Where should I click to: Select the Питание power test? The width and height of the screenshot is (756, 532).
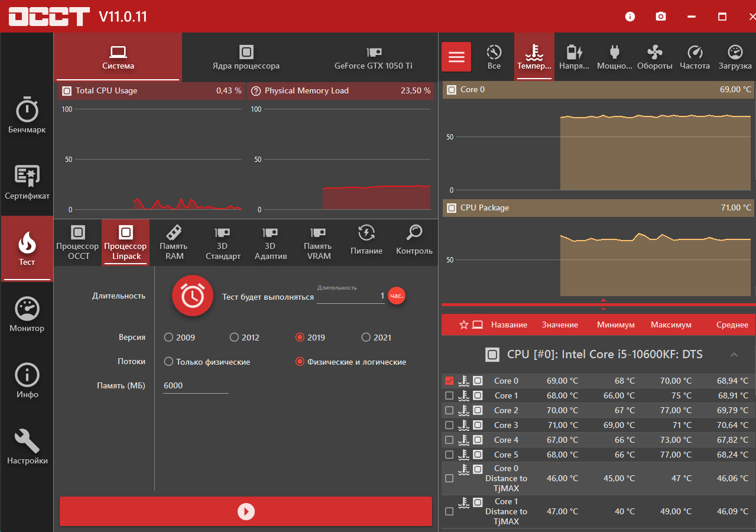(x=366, y=242)
